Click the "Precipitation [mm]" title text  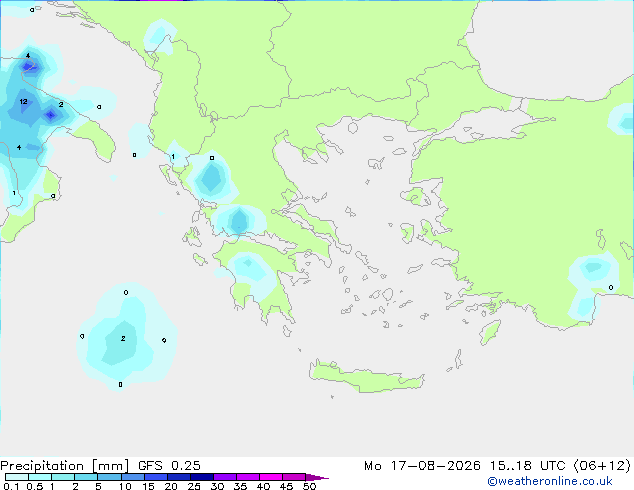coord(65,466)
